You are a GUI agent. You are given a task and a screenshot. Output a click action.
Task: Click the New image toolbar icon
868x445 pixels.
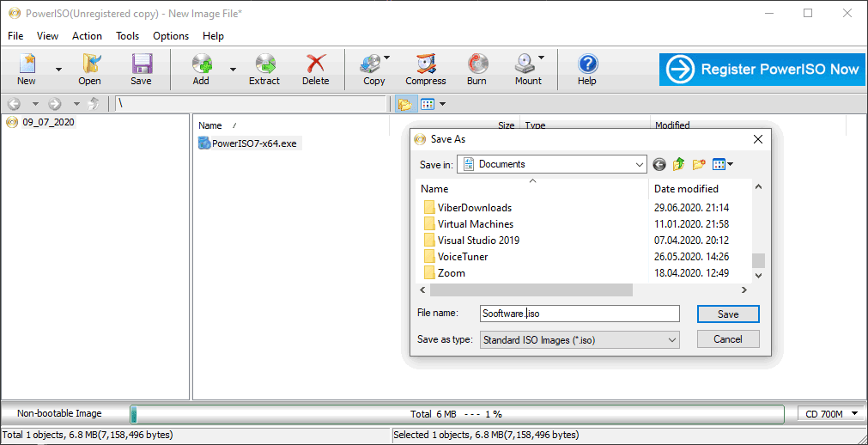[27, 64]
